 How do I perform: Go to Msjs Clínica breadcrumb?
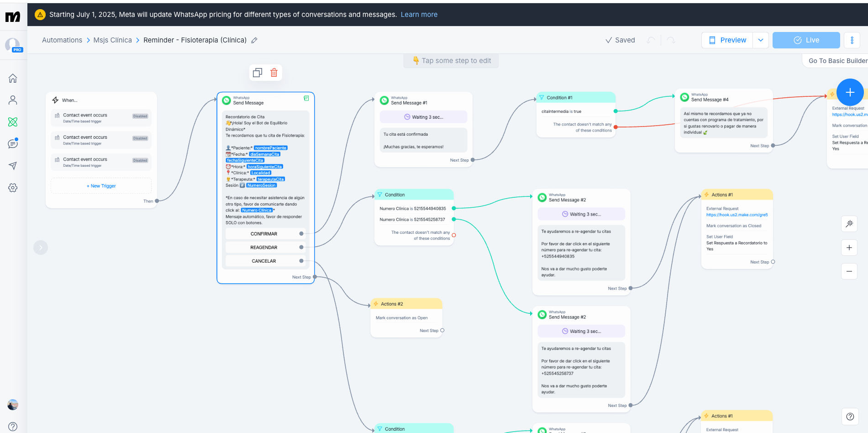[112, 40]
